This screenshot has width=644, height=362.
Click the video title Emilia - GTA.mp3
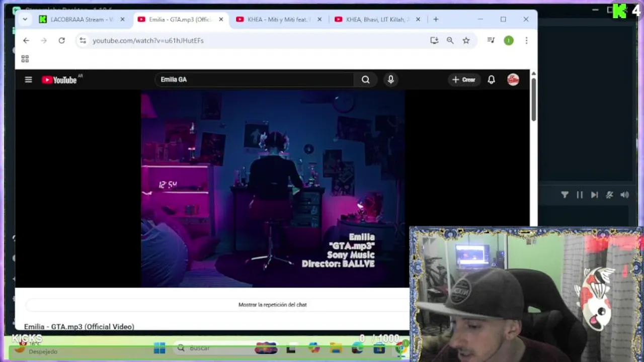(79, 326)
